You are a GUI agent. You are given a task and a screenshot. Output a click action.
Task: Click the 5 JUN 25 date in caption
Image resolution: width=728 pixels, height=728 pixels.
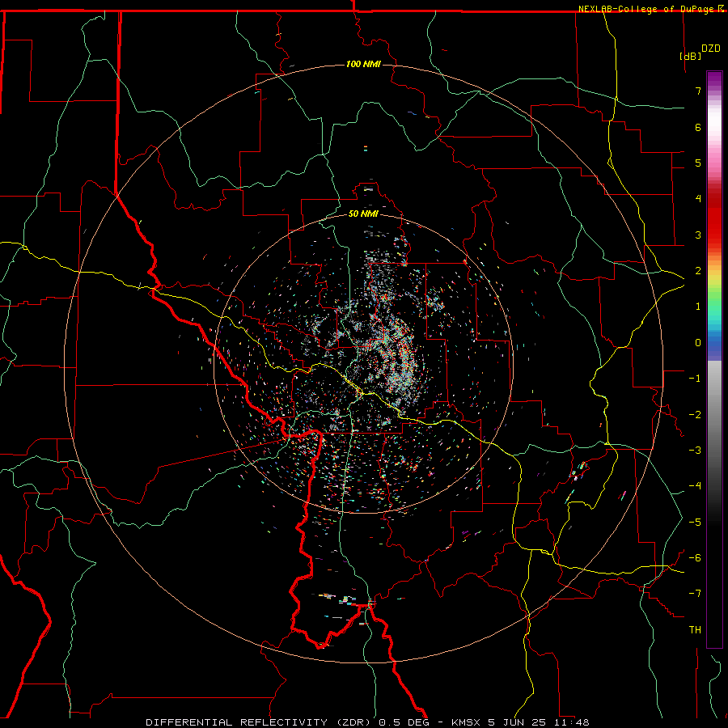coord(516,722)
